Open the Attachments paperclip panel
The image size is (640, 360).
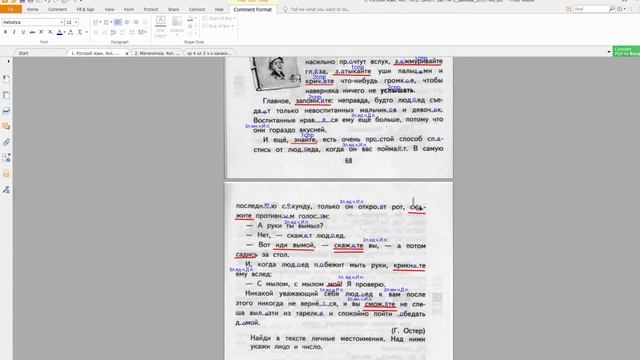pos(6,142)
